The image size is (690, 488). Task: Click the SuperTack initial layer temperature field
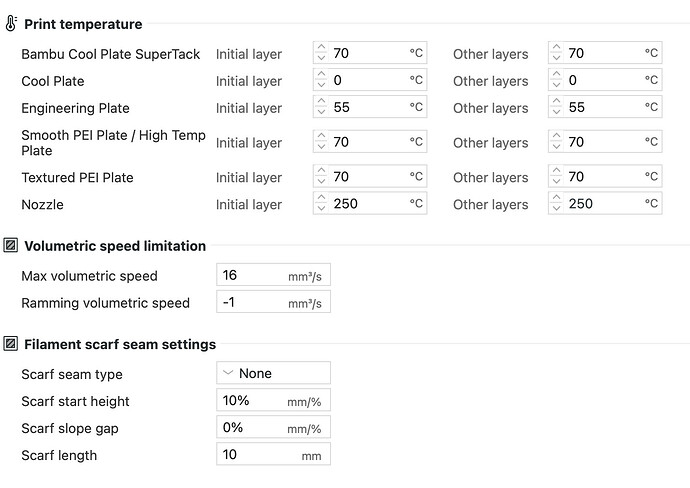[370, 53]
